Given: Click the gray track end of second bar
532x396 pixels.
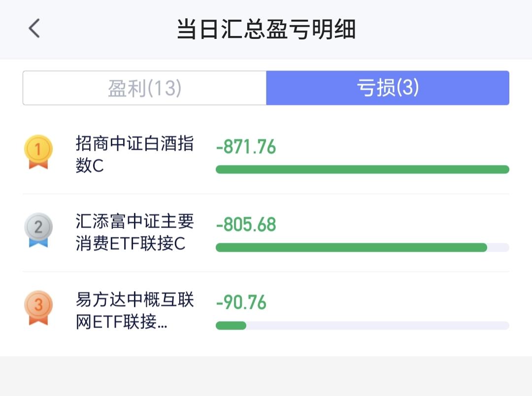Looking at the screenshot, I should [499, 247].
